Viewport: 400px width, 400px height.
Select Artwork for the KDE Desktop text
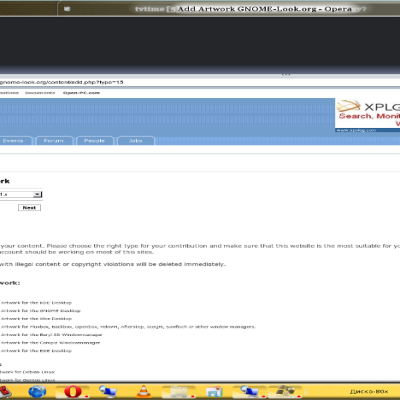click(x=36, y=303)
